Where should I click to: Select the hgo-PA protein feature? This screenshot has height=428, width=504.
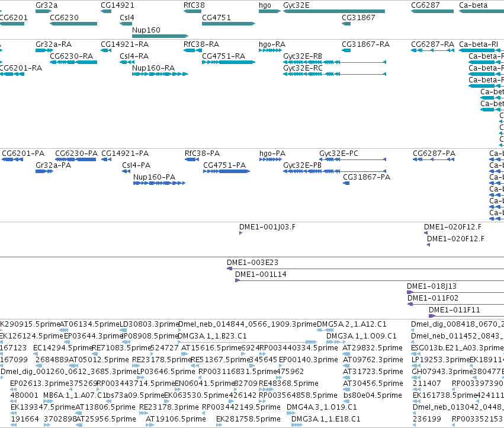(x=271, y=159)
